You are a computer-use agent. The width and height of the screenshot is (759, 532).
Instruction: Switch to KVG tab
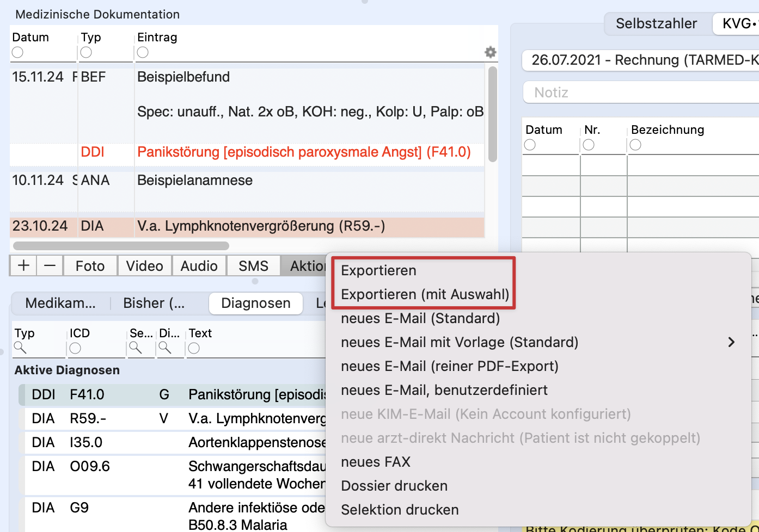pyautogui.click(x=737, y=23)
